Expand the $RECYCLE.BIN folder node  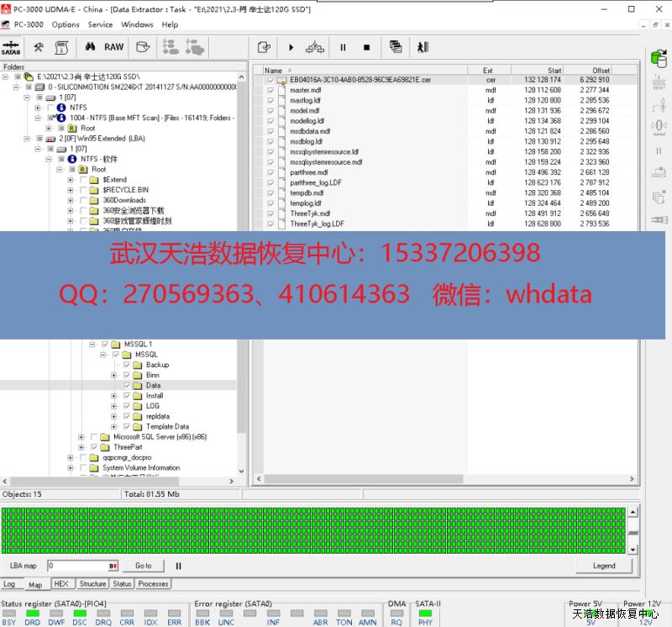71,190
